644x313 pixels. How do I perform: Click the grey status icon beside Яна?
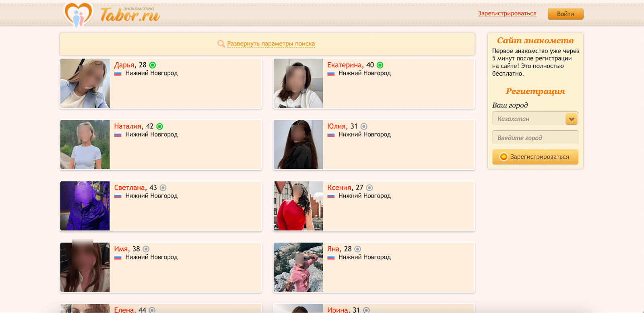coord(357,249)
